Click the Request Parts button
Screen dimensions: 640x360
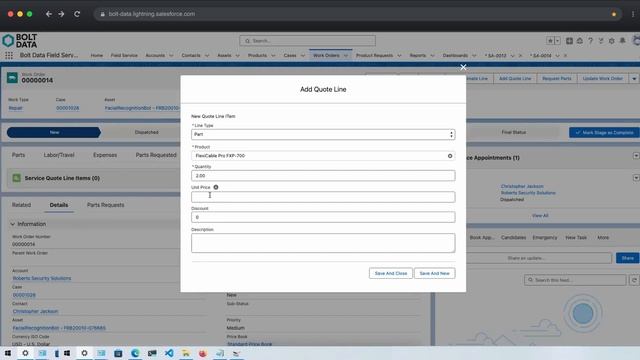point(557,78)
